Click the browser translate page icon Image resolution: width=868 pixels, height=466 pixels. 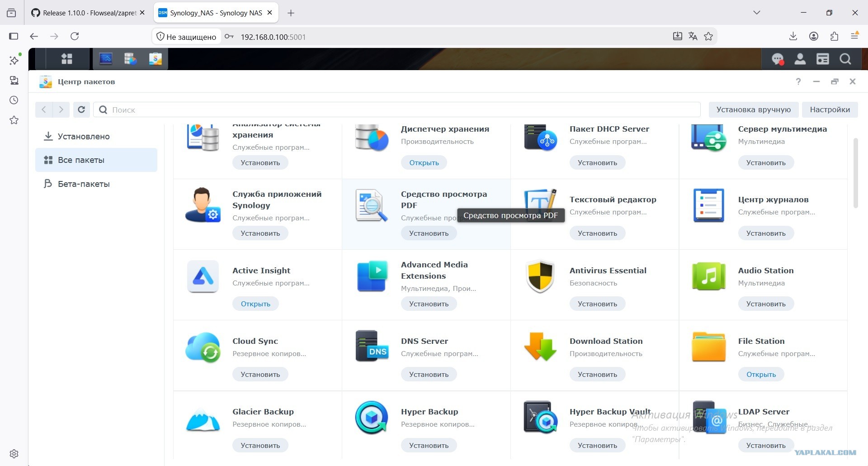coord(693,37)
